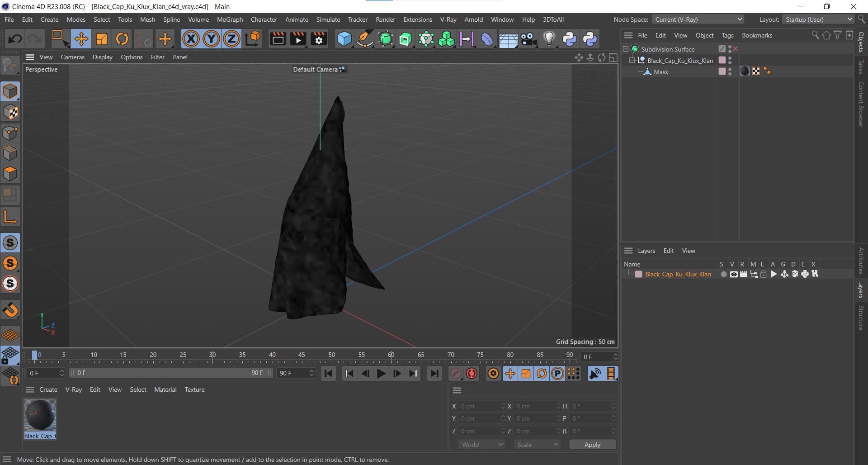Toggle Enable Snap magnet icon
868x465 pixels.
point(10,310)
